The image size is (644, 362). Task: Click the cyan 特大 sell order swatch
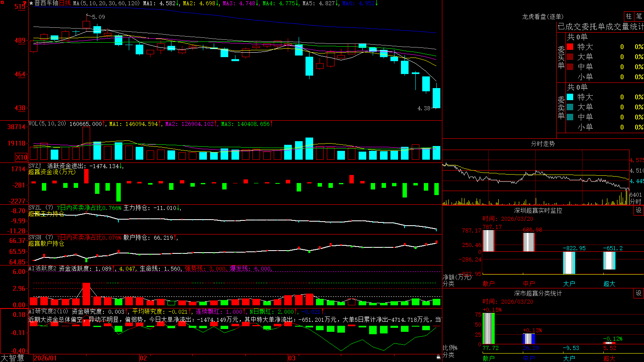click(570, 97)
